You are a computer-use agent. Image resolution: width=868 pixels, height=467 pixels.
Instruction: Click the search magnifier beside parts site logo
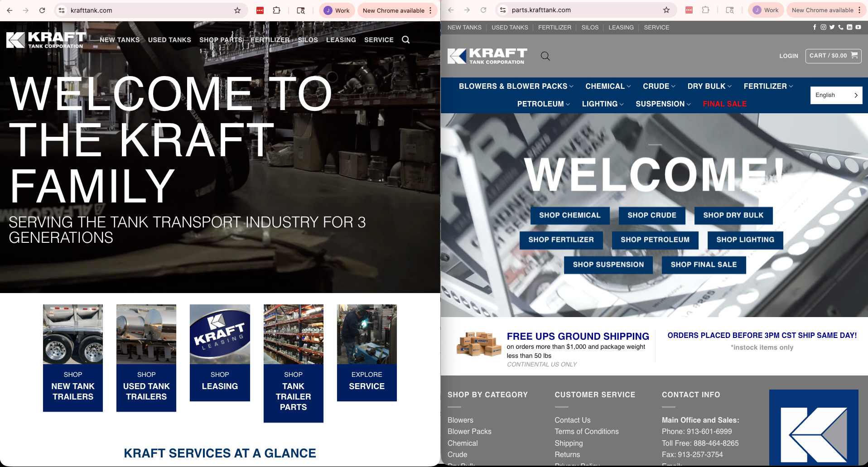click(545, 56)
